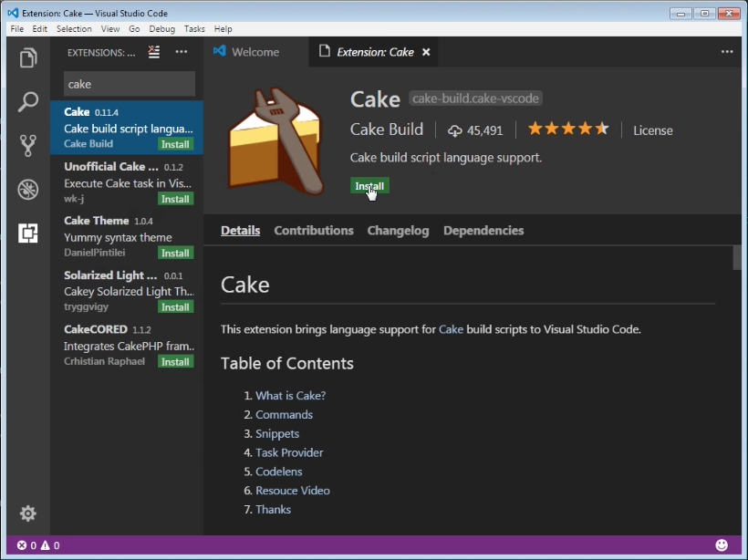
Task: Jump to the Task Provider link
Action: pyautogui.click(x=289, y=452)
